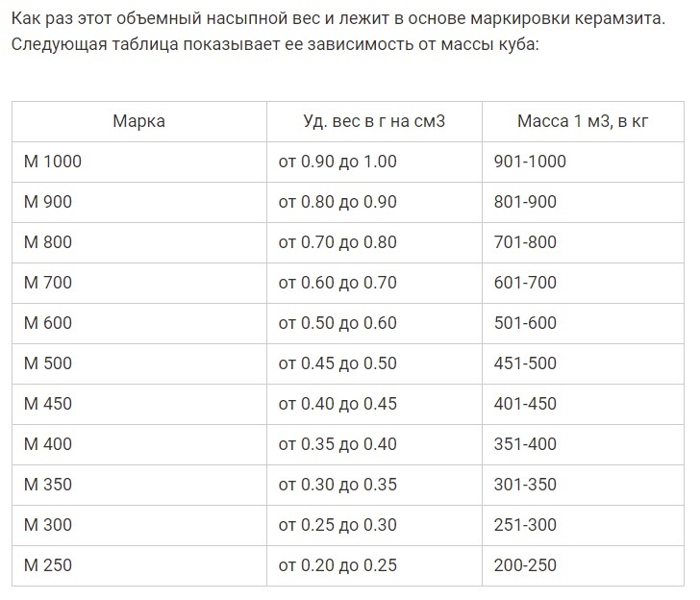The height and width of the screenshot is (600, 700).
Task: Click the line starting "Следующая таблица показывает"
Action: (x=274, y=44)
